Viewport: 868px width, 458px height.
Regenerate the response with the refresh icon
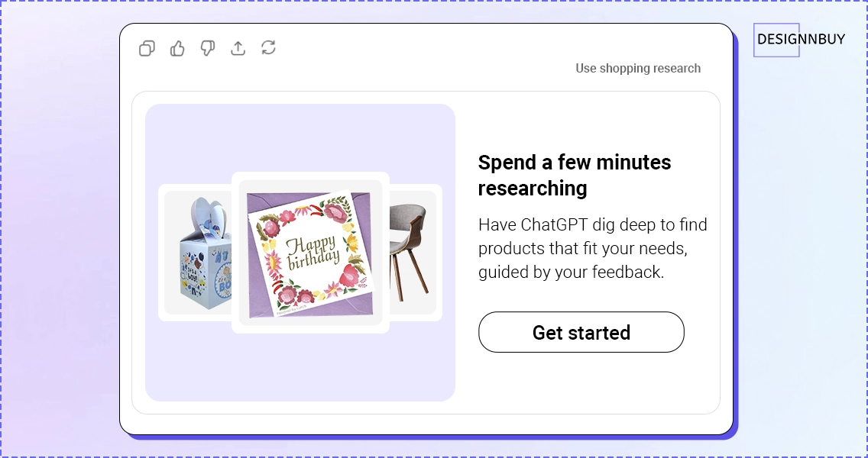(x=268, y=47)
